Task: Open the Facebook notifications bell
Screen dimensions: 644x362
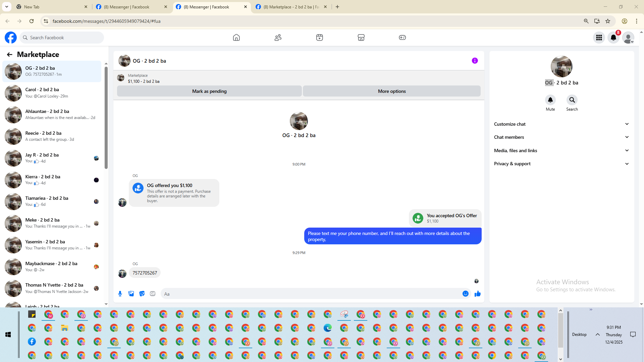Action: coord(613,38)
